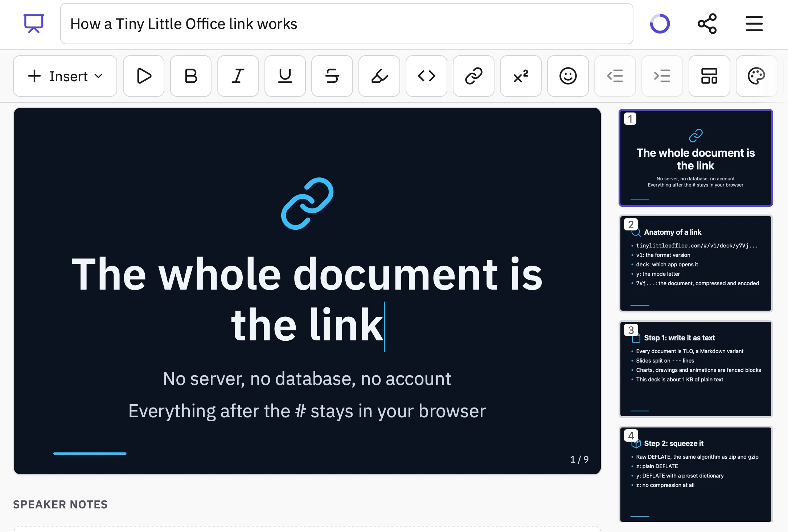788x532 pixels.
Task: Edit the presentation title field
Action: tap(346, 24)
